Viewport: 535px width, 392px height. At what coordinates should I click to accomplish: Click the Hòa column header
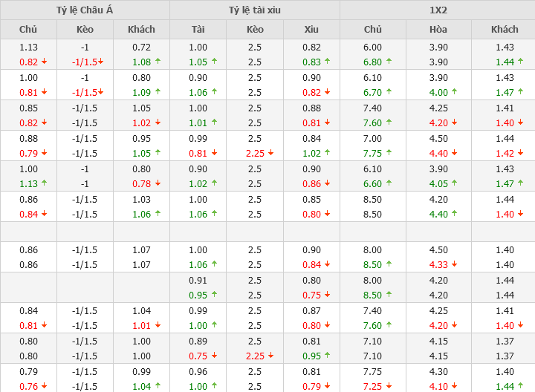(x=438, y=29)
